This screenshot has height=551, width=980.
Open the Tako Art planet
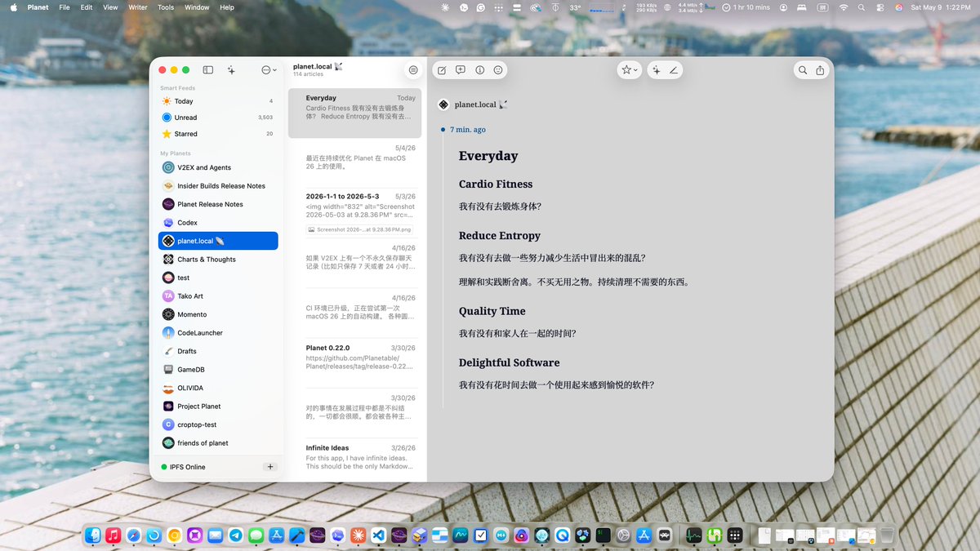click(218, 296)
